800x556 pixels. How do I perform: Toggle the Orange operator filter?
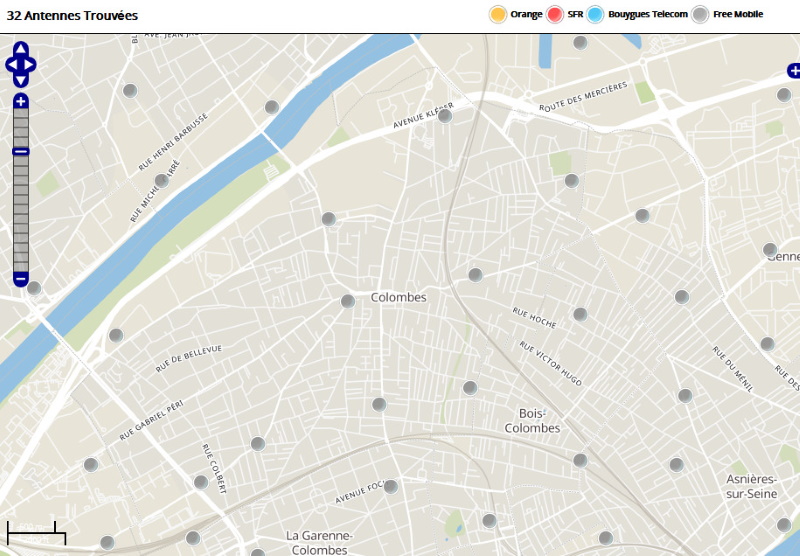click(x=498, y=14)
